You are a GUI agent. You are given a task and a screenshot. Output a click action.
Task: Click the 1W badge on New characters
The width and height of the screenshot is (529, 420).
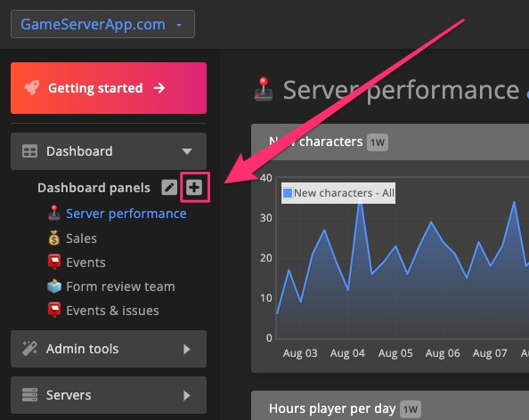(x=378, y=142)
